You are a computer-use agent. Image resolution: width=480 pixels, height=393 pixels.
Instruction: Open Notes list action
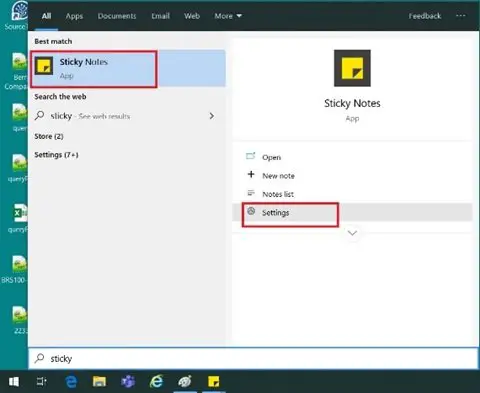352,194
